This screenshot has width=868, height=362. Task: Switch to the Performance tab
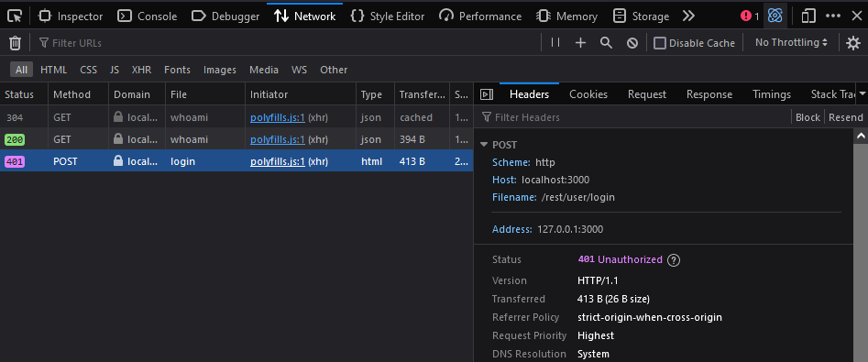(480, 16)
